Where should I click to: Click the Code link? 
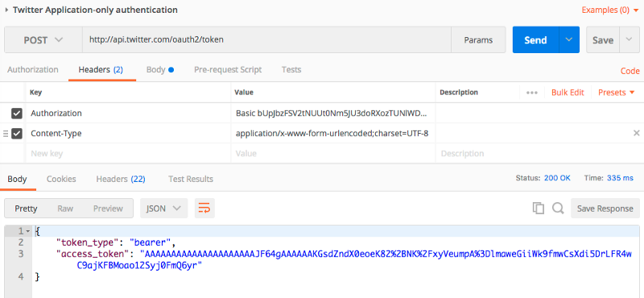pyautogui.click(x=630, y=71)
